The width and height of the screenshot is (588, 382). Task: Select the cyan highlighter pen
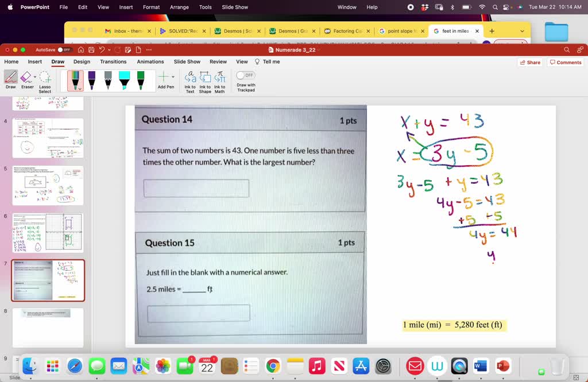[123, 79]
